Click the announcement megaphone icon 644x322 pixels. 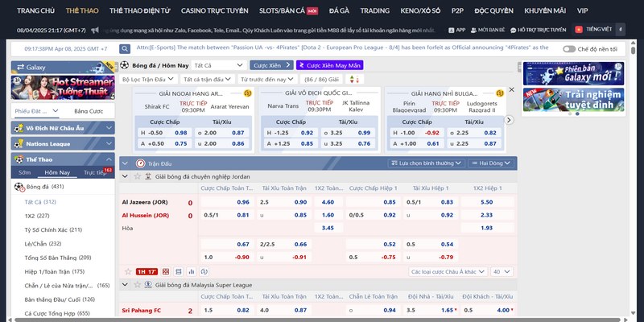coord(95,30)
